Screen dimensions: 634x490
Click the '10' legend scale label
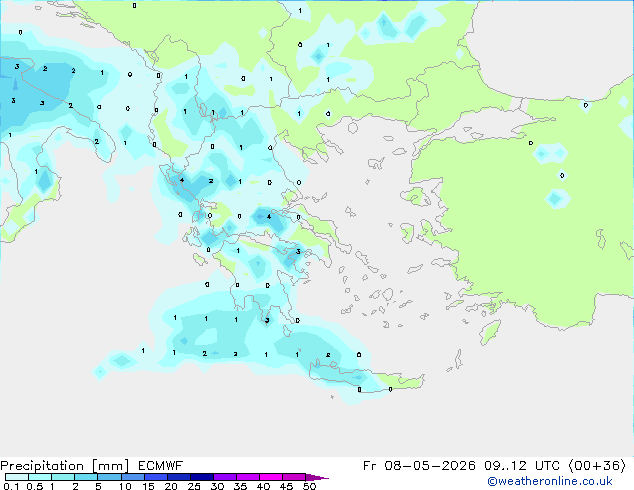tap(125, 486)
